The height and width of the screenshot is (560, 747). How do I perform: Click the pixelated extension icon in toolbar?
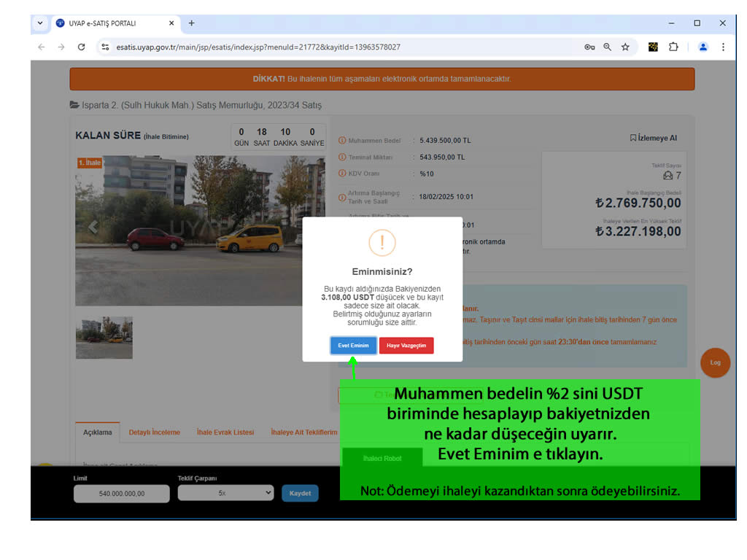click(653, 47)
